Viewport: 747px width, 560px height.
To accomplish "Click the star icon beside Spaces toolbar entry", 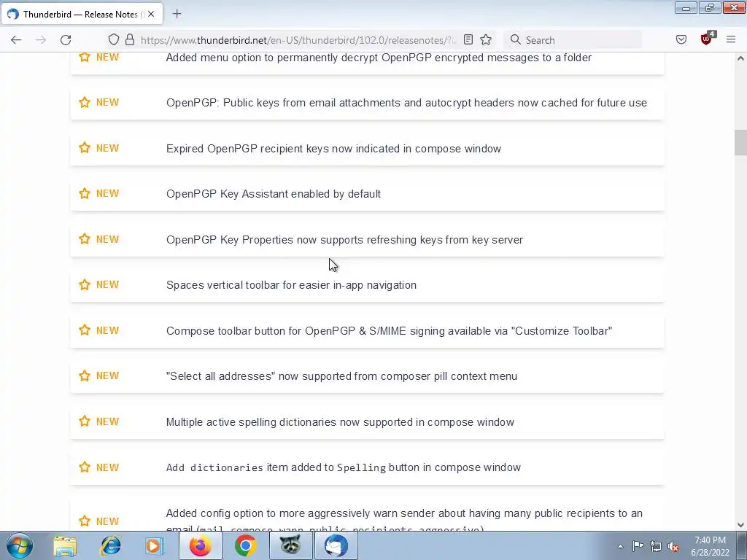I will [85, 285].
